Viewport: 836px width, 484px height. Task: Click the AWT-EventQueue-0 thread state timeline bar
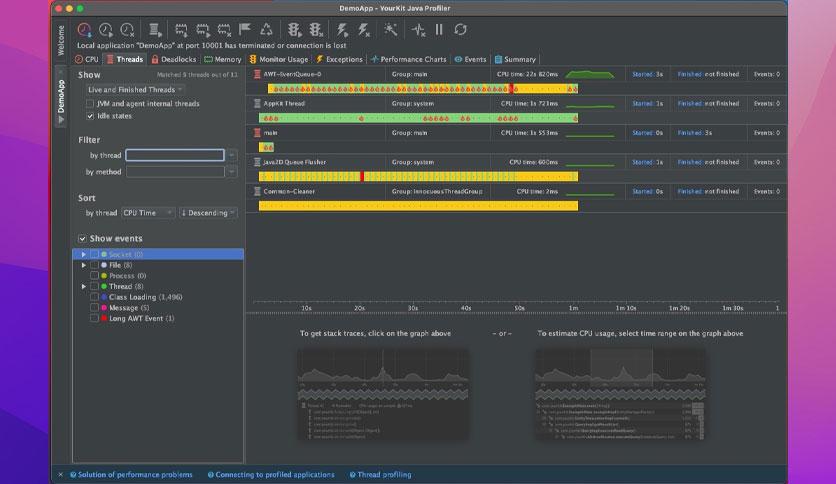420,88
